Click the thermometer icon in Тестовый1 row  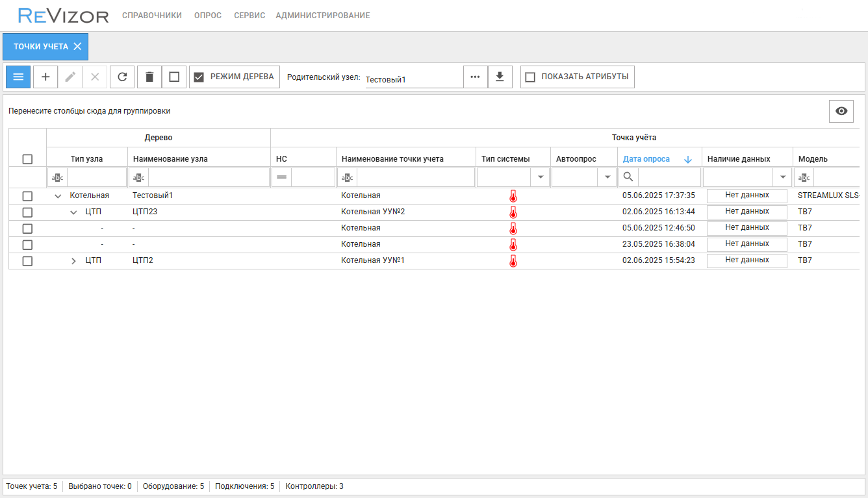513,195
